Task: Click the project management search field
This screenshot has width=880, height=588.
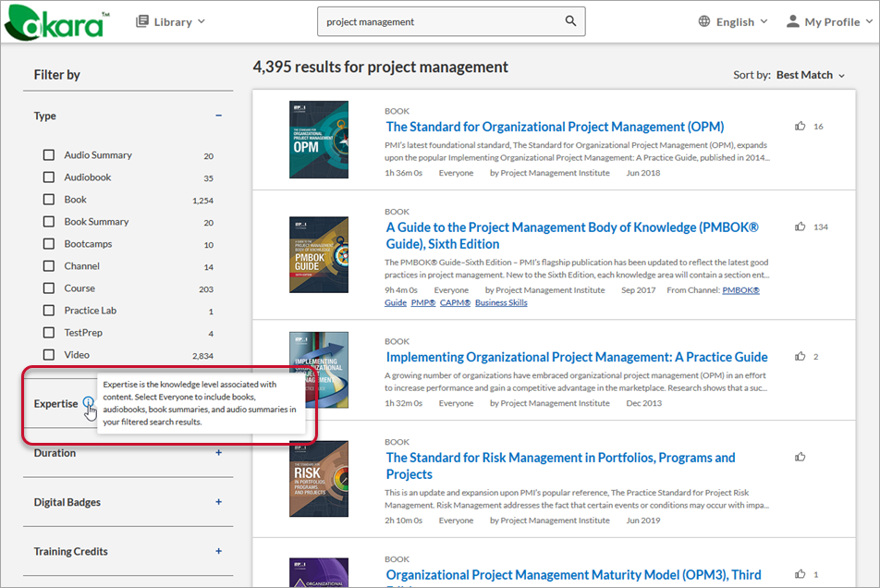Action: pos(439,21)
